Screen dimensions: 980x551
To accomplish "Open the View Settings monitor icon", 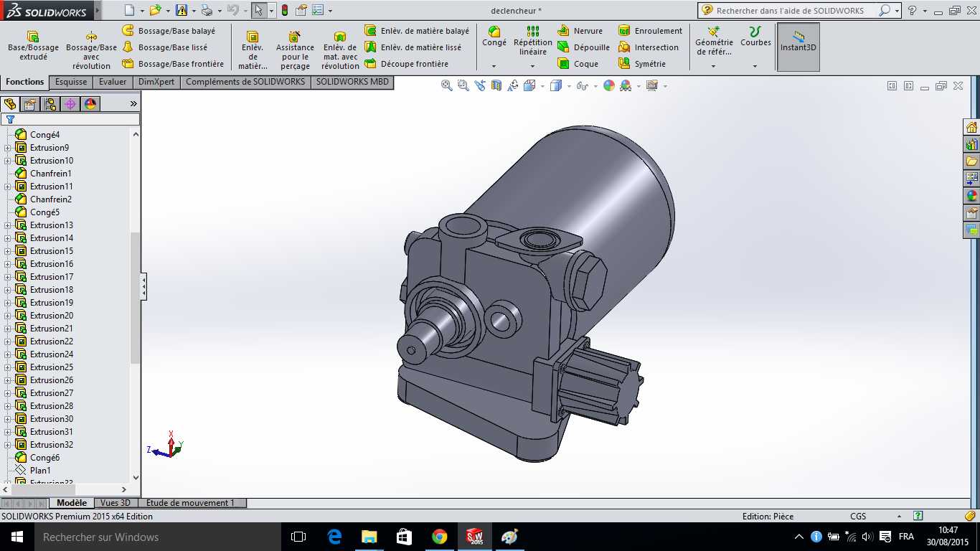I will tap(651, 85).
